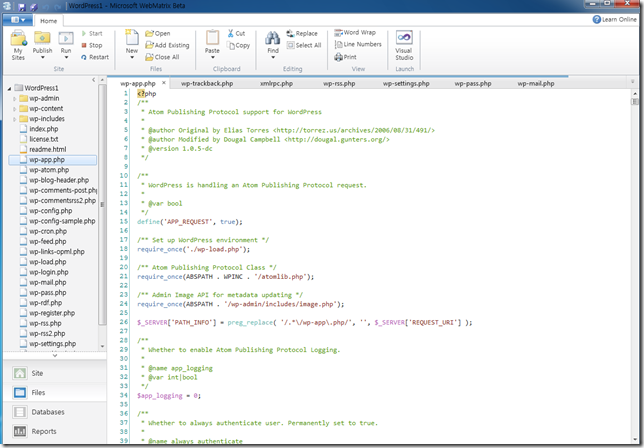The image size is (644, 448).
Task: Open the Site workspace
Action: click(x=55, y=373)
